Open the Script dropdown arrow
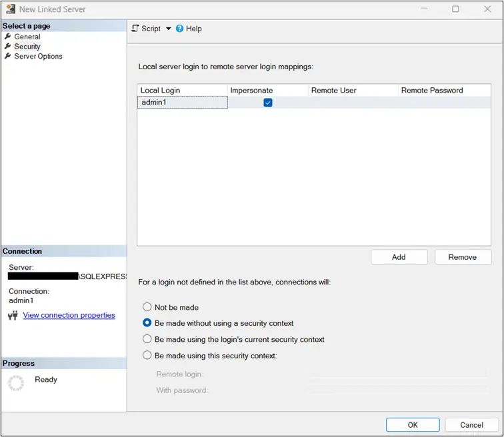Image resolution: width=504 pixels, height=437 pixels. click(169, 29)
